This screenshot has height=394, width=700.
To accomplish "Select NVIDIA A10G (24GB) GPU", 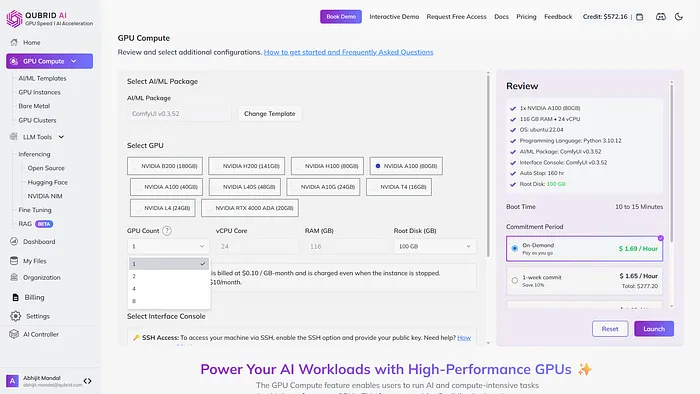I will pyautogui.click(x=323, y=187).
